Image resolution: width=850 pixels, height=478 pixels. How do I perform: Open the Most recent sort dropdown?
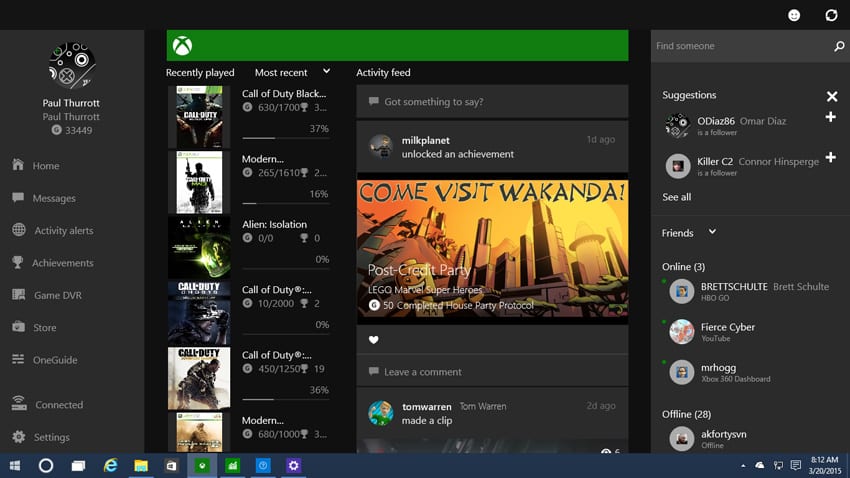click(x=292, y=72)
